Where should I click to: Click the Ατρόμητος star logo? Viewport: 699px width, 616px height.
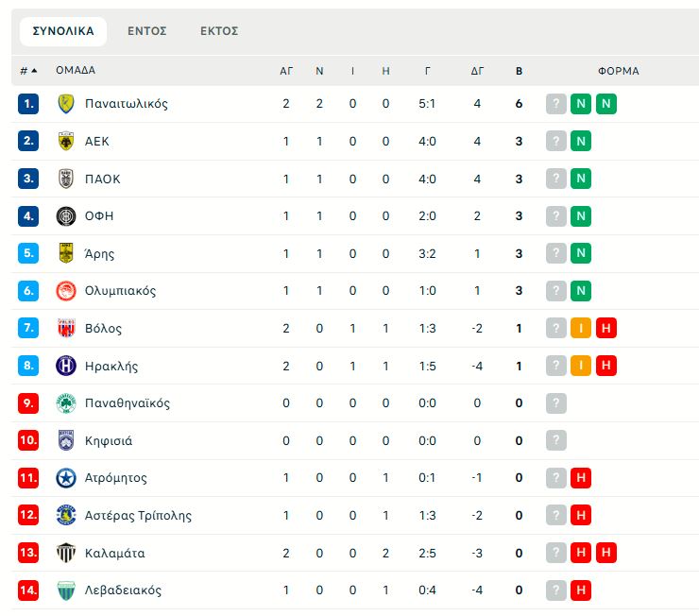66,478
